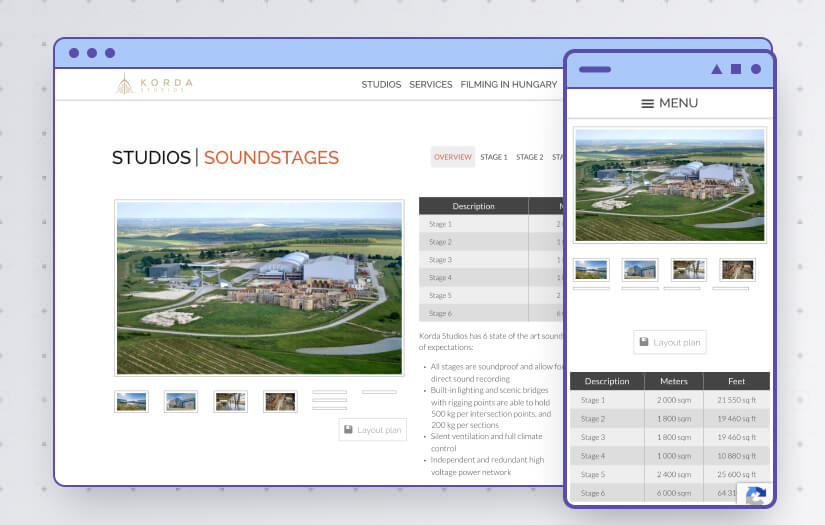The image size is (825, 525).
Task: Click the Description header in desktop table
Action: click(x=474, y=206)
